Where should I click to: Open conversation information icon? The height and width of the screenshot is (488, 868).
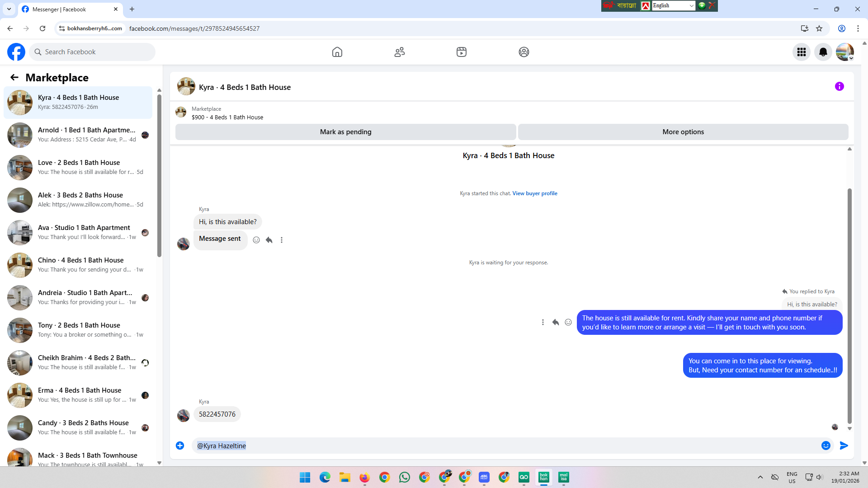point(840,86)
